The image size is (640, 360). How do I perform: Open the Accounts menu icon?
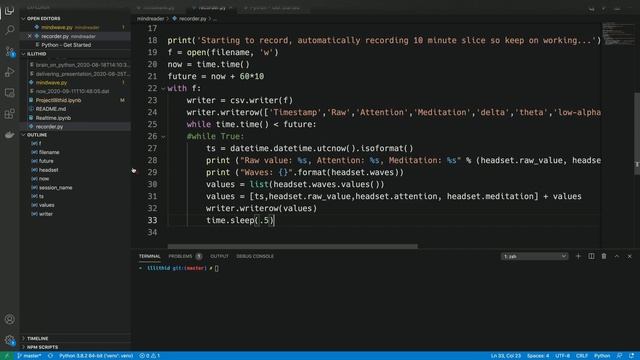click(x=9, y=319)
